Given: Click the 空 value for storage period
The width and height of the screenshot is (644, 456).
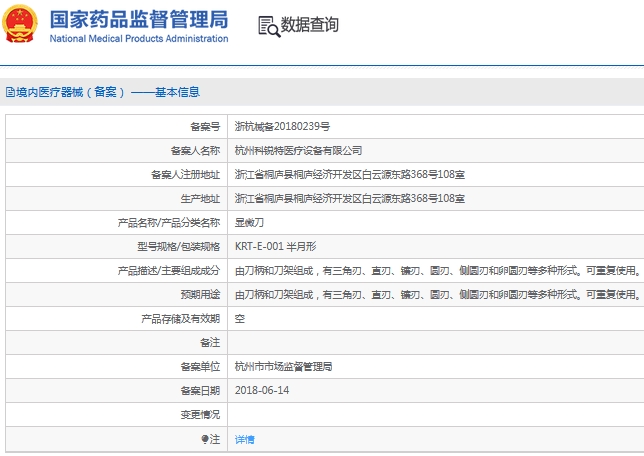Looking at the screenshot, I should (239, 318).
